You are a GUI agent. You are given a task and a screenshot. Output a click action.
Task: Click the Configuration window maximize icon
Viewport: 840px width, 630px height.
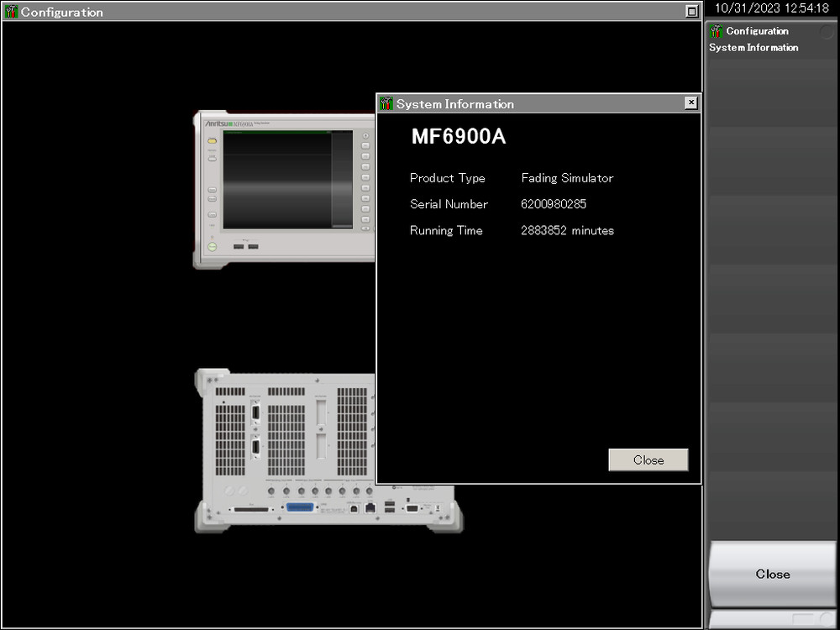(691, 11)
